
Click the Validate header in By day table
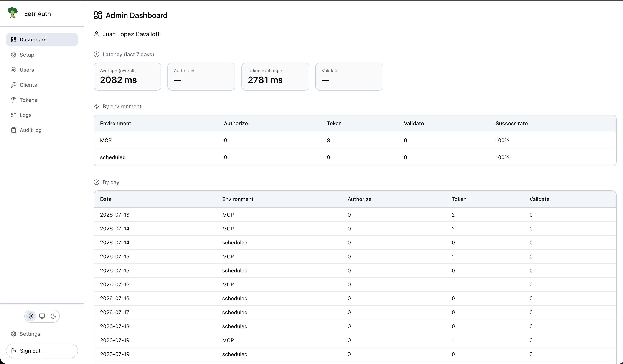pos(539,199)
